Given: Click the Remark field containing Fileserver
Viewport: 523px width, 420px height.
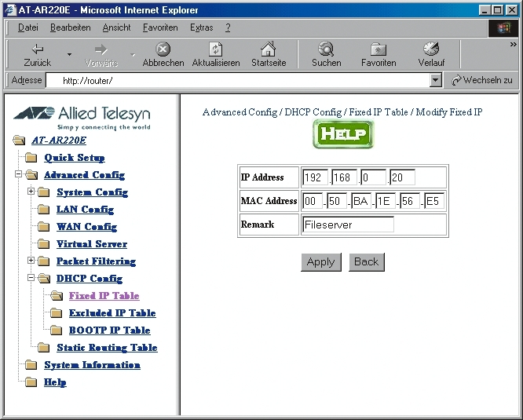Looking at the screenshot, I should 348,225.
